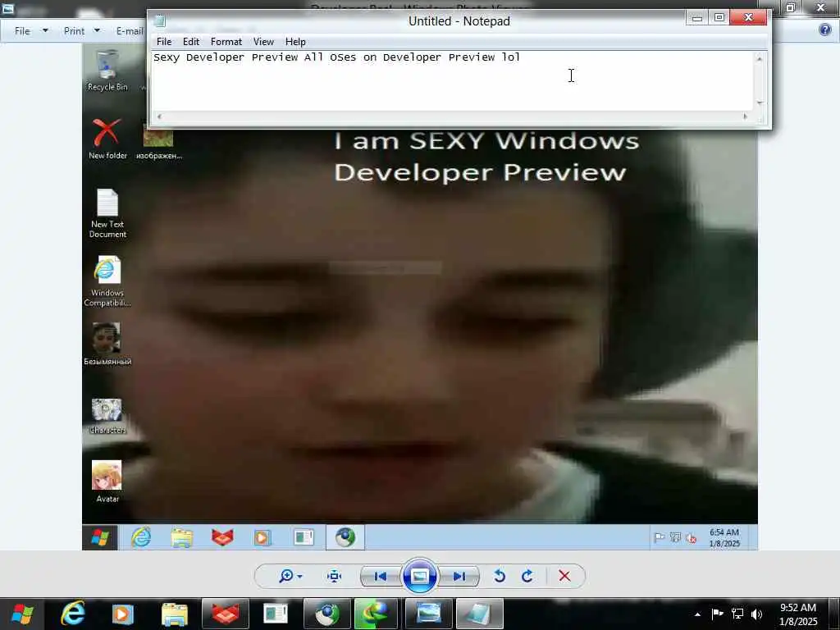Expand zoom slider dropdown arrow
Image resolution: width=840 pixels, height=630 pixels.
pyautogui.click(x=299, y=577)
